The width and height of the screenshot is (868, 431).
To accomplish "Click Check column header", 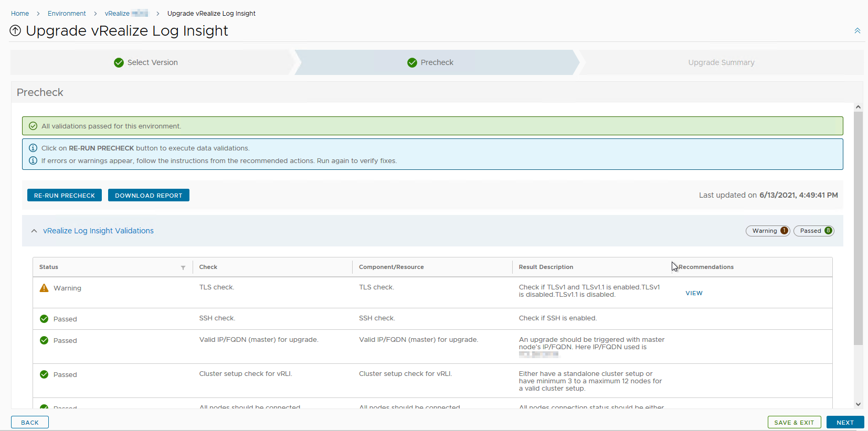I will 208,267.
